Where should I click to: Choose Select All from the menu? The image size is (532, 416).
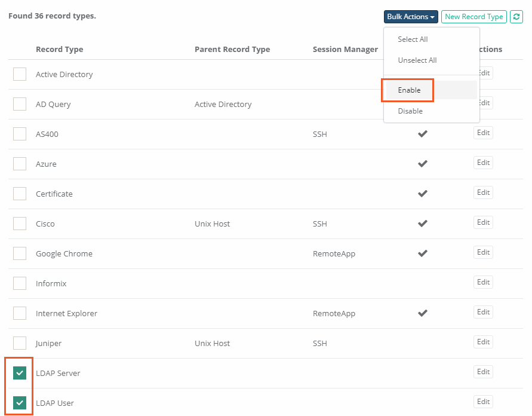[x=413, y=39]
